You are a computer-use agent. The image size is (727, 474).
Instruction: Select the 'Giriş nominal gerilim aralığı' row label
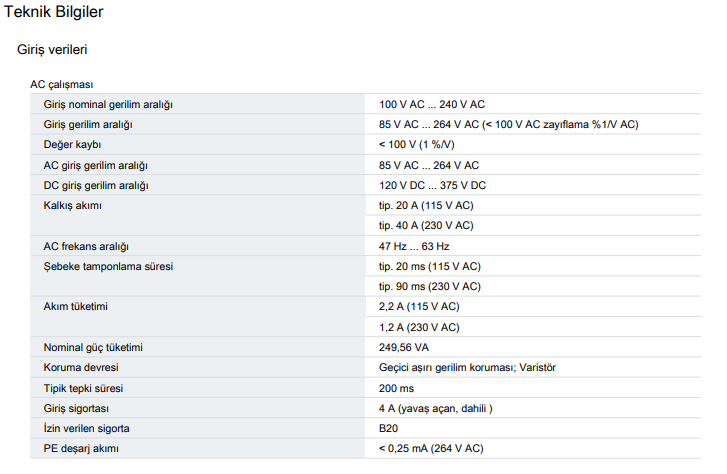(x=115, y=104)
